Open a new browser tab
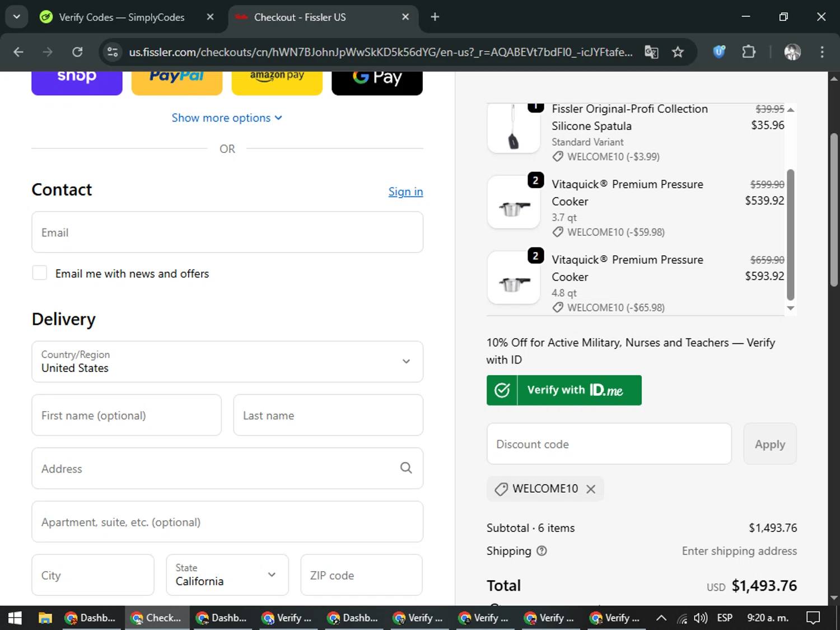840x630 pixels. pyautogui.click(x=435, y=17)
